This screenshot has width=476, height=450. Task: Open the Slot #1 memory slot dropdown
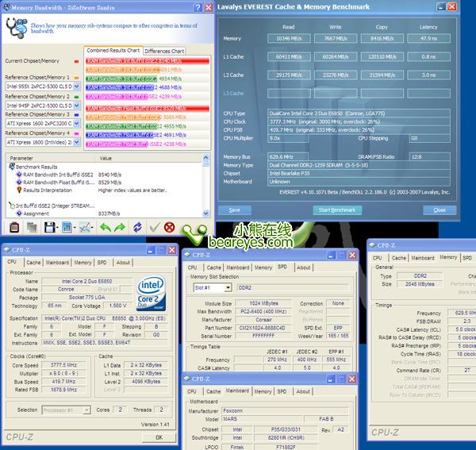point(228,287)
